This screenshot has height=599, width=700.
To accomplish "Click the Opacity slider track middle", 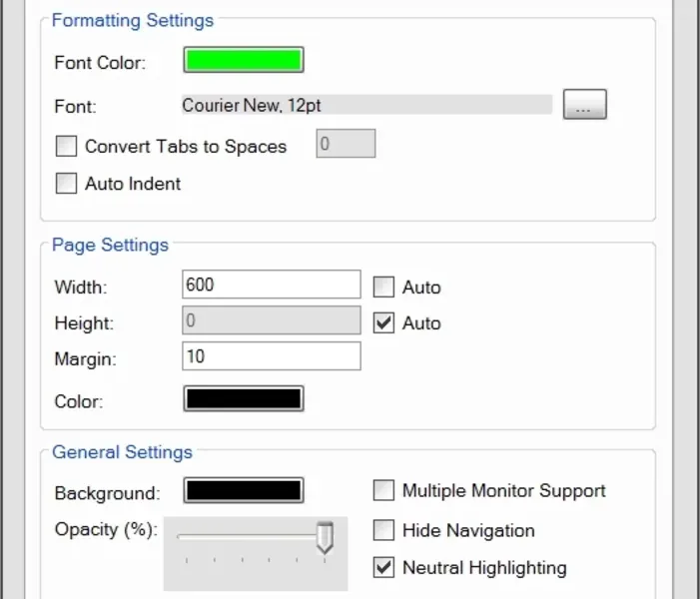I will click(x=250, y=537).
